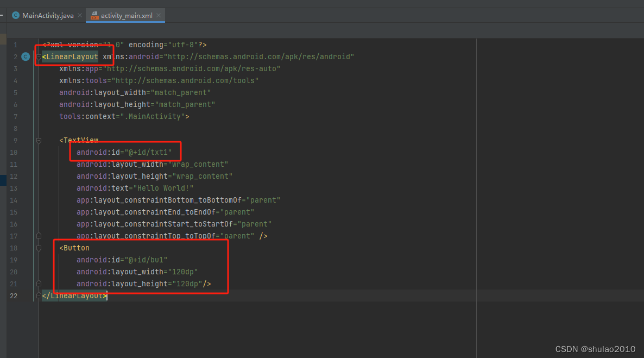This screenshot has width=644, height=358.
Task: Click the 120dp width value of the Button
Action: click(185, 272)
